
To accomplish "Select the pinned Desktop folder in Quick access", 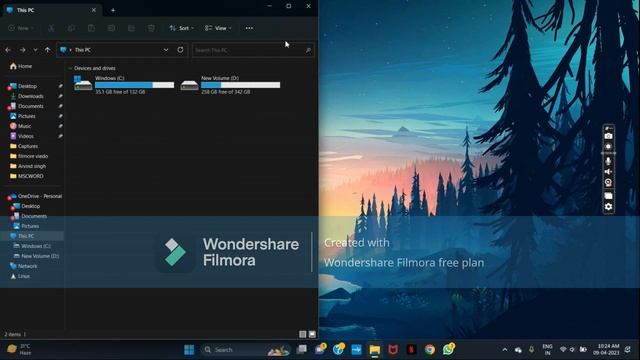I will 27,86.
